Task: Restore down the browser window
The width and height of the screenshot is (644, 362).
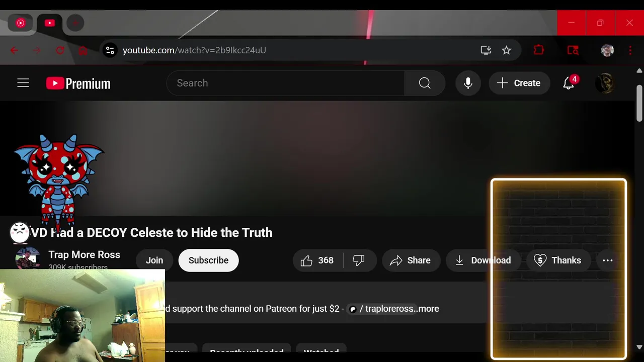Action: coord(600,23)
